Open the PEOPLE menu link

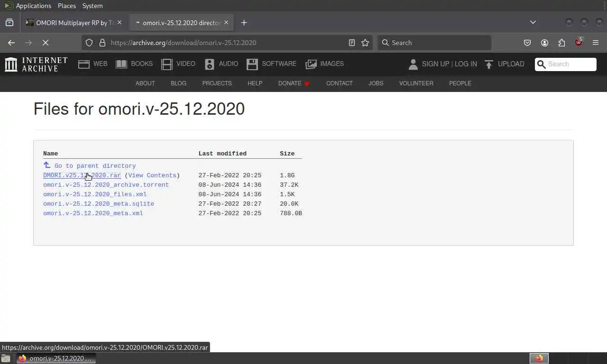pyautogui.click(x=460, y=83)
